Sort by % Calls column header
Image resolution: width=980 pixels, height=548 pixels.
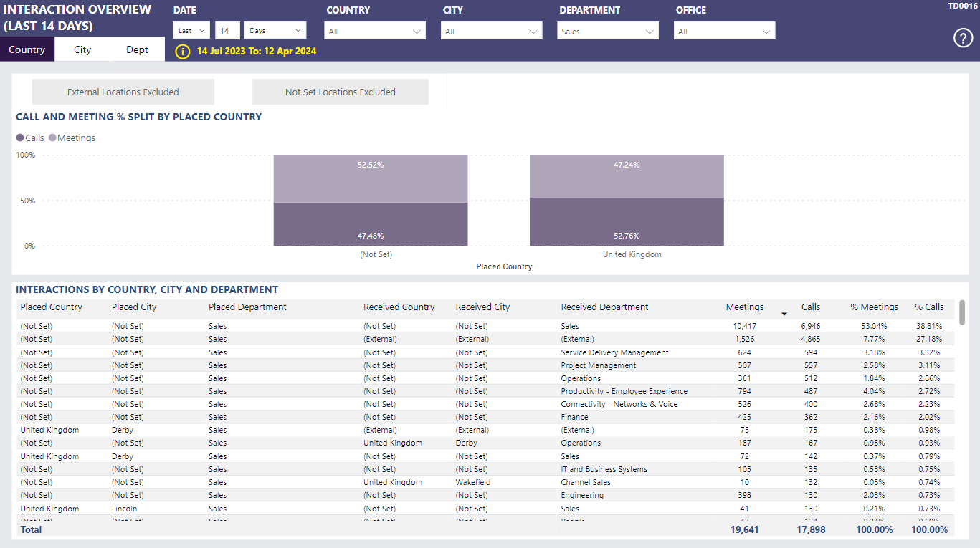[x=929, y=307]
